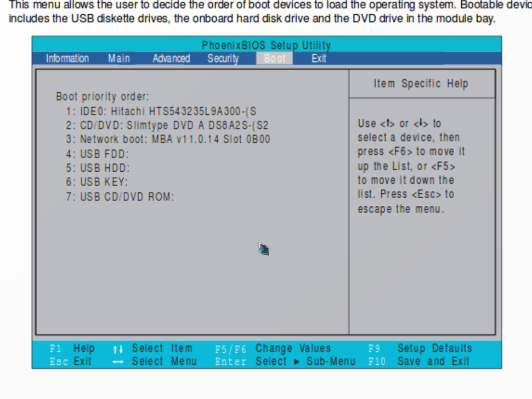532x399 pixels.
Task: Click F9 Setup Defaults hint
Action: [x=420, y=349]
